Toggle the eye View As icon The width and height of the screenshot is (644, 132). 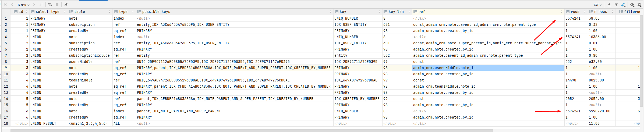click(x=632, y=5)
